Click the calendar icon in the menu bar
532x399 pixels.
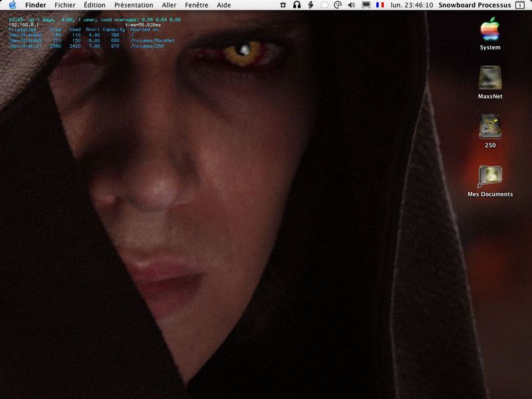(x=520, y=5)
